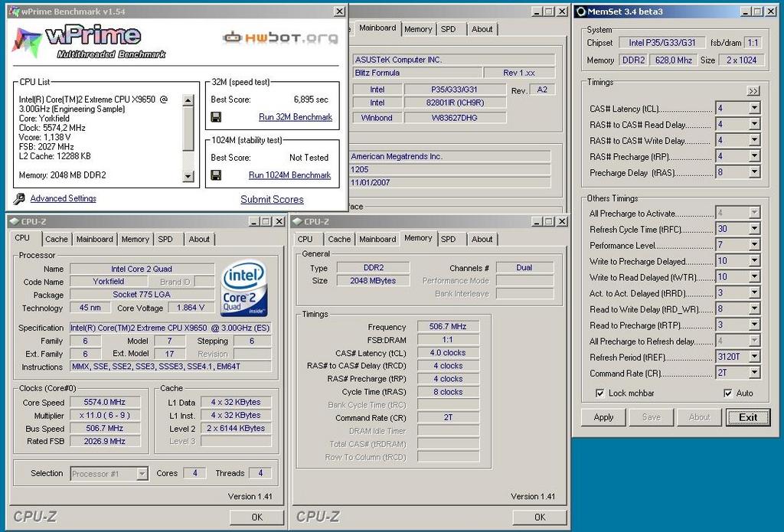Toggle the Auto checkbox in MemSet
Screen dimensions: 784x532
point(728,393)
